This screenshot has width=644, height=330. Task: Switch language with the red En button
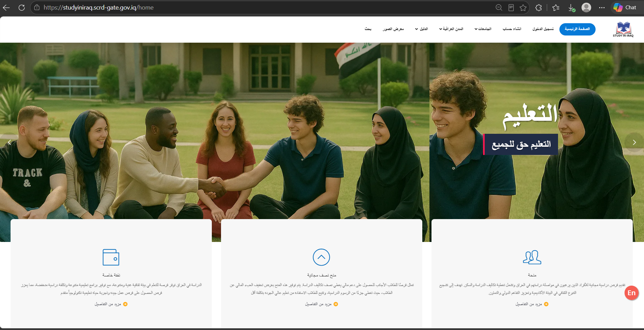(631, 293)
